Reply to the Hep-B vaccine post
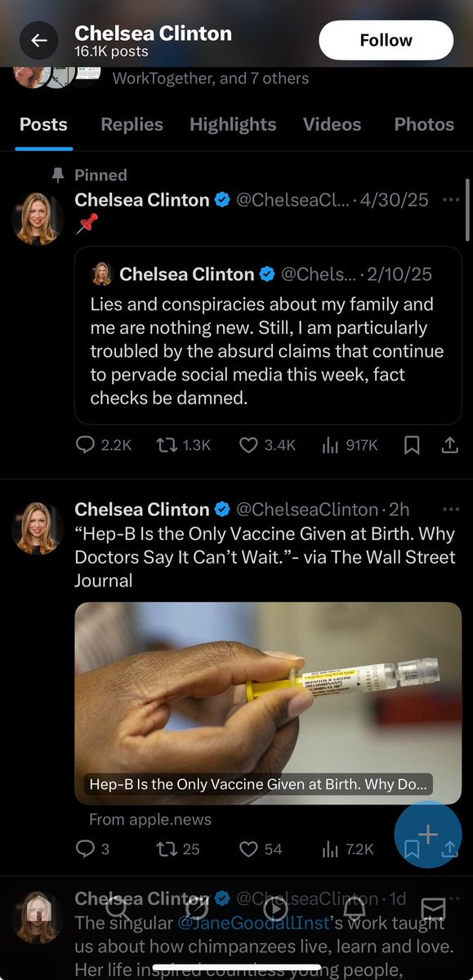 click(x=86, y=849)
